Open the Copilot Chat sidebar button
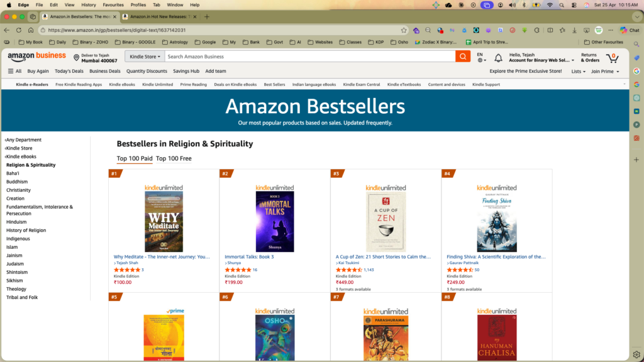The height and width of the screenshot is (362, 644). 629,30
